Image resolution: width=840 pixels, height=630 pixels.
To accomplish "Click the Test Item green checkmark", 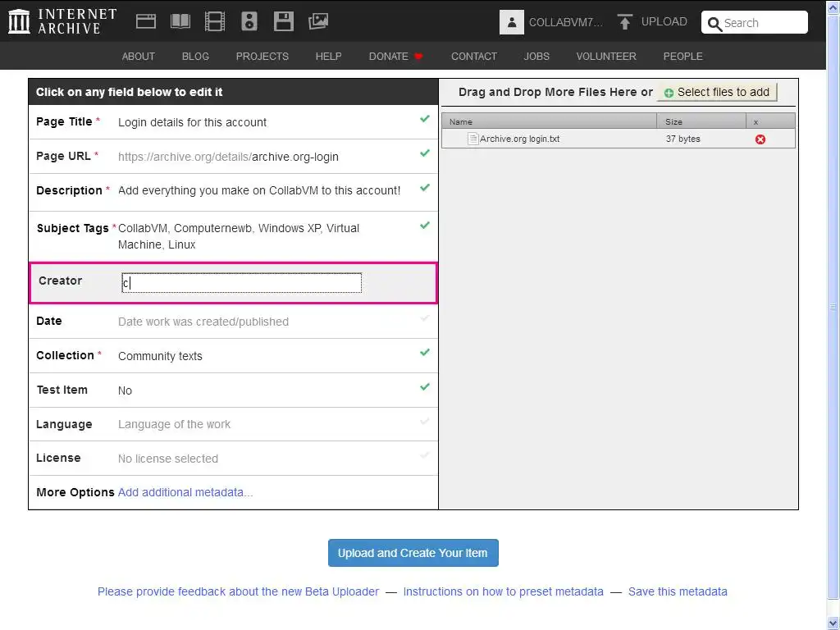I will 425,387.
